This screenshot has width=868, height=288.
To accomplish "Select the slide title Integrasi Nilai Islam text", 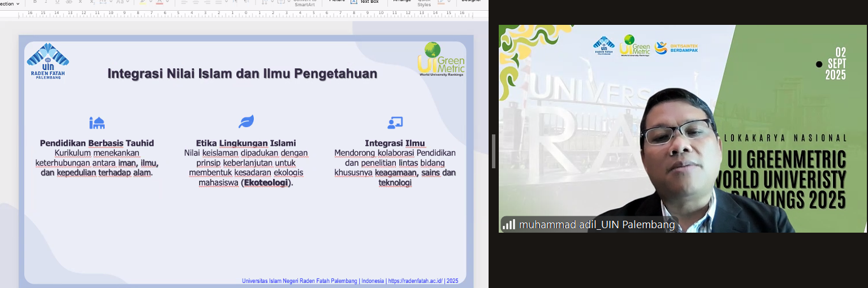I will (242, 74).
